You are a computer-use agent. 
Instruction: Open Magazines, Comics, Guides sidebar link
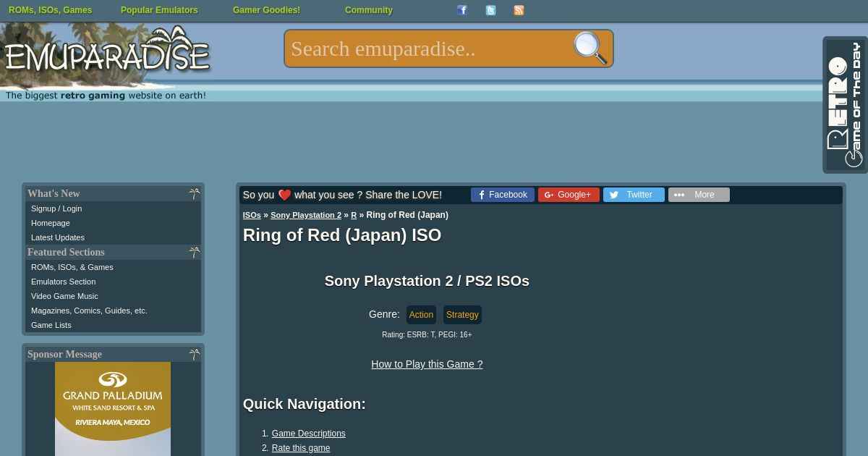pyautogui.click(x=89, y=311)
